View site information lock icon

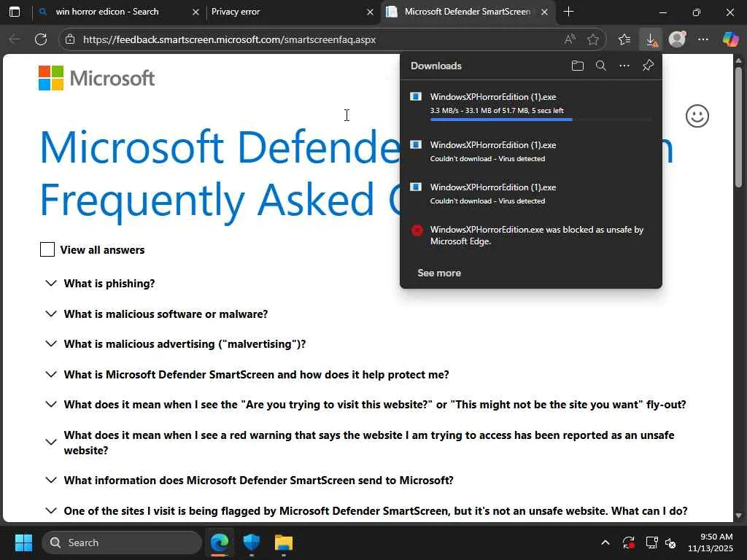point(70,39)
